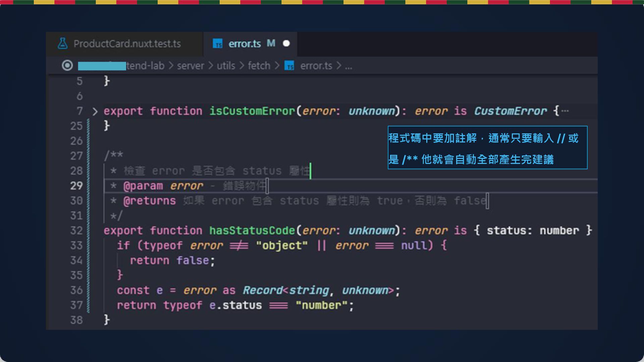Click the folded ellipsis after CustomError brace
This screenshot has width=644, height=362.
coord(565,111)
